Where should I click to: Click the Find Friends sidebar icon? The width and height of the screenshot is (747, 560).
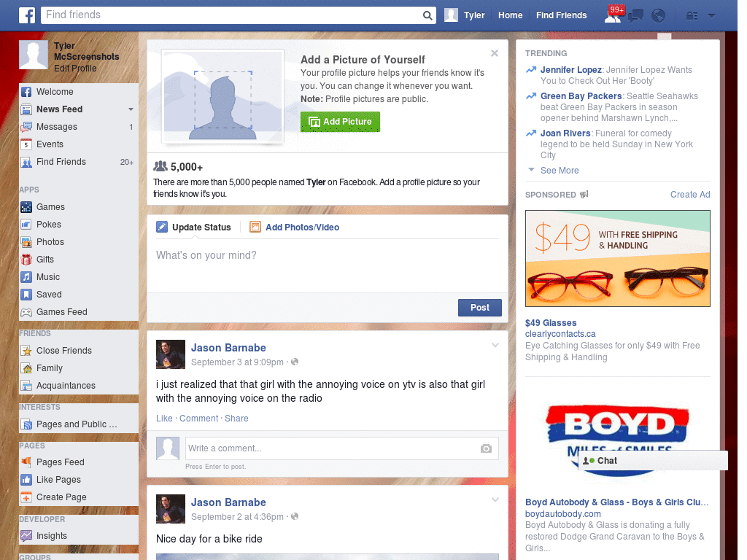pyautogui.click(x=26, y=162)
